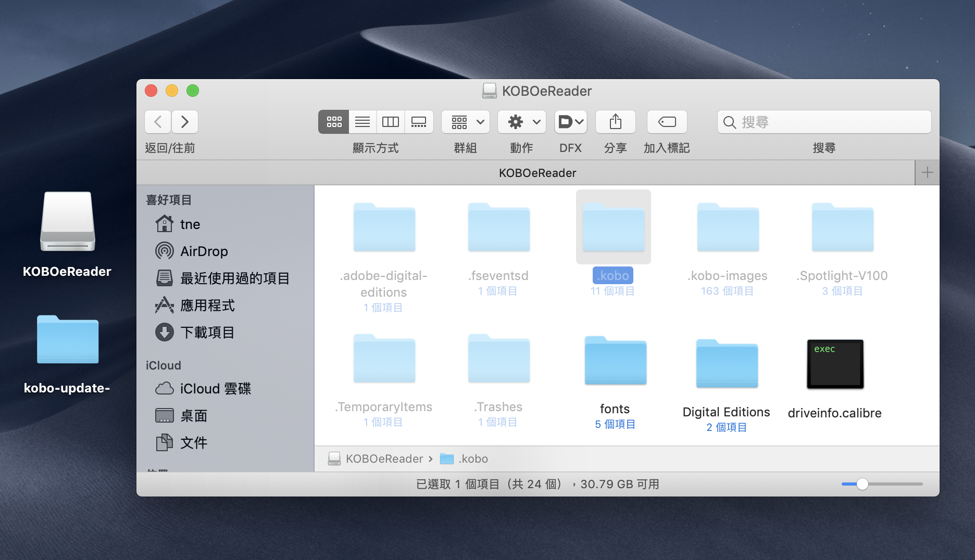Click the Digital Editions name label

[x=727, y=412]
